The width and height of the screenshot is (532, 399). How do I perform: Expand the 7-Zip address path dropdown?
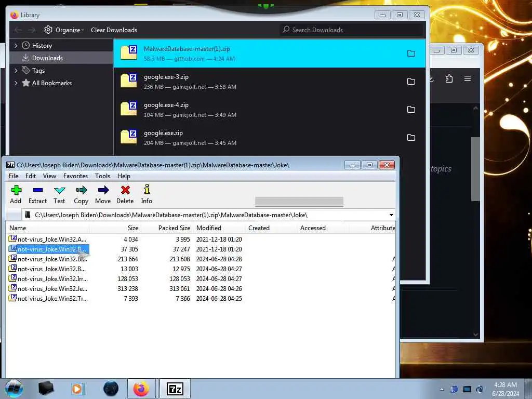tap(391, 215)
